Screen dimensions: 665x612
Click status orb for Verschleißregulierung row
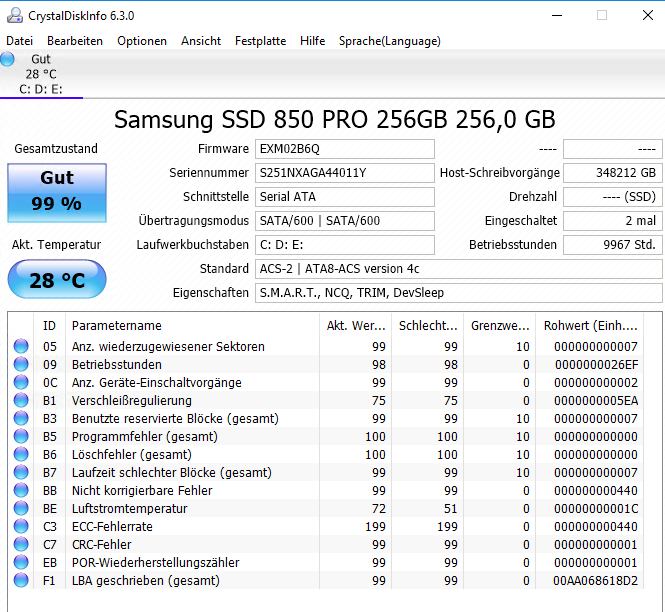[x=21, y=400]
